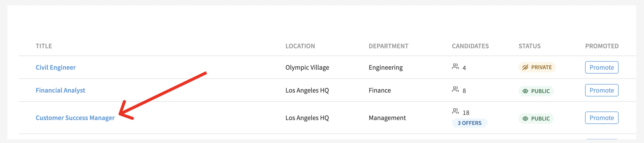This screenshot has width=644, height=143.
Task: Sort by the CANDIDATES column header
Action: [470, 46]
